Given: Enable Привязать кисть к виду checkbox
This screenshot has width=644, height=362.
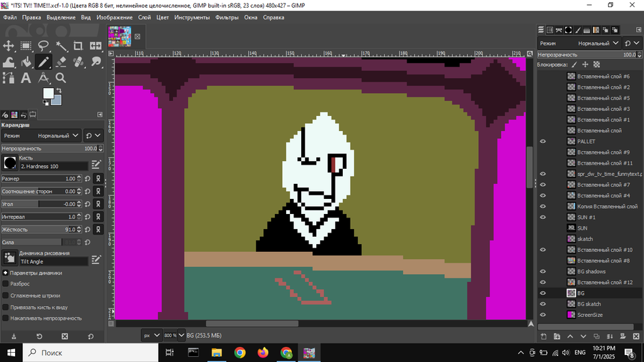Looking at the screenshot, I should click(x=5, y=307).
